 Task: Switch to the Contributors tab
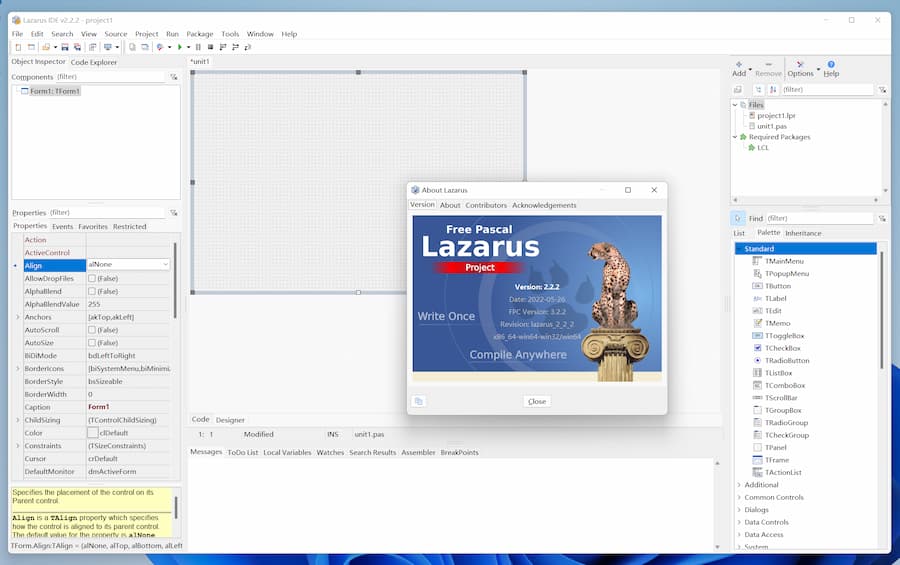(x=486, y=205)
